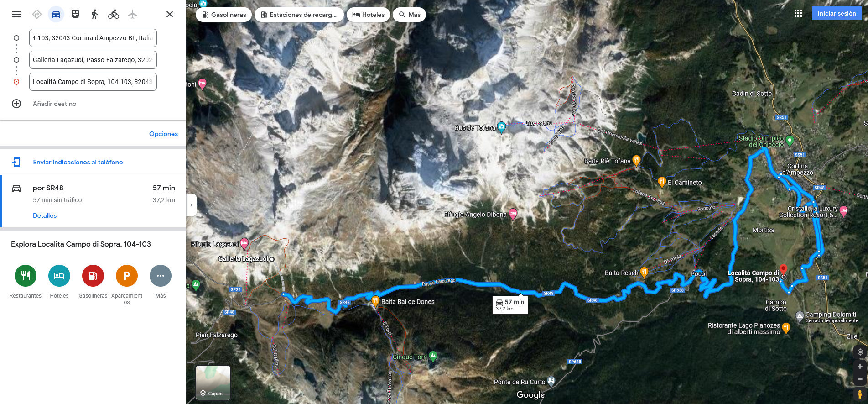
Task: Collapse the side panel arrow
Action: (191, 205)
